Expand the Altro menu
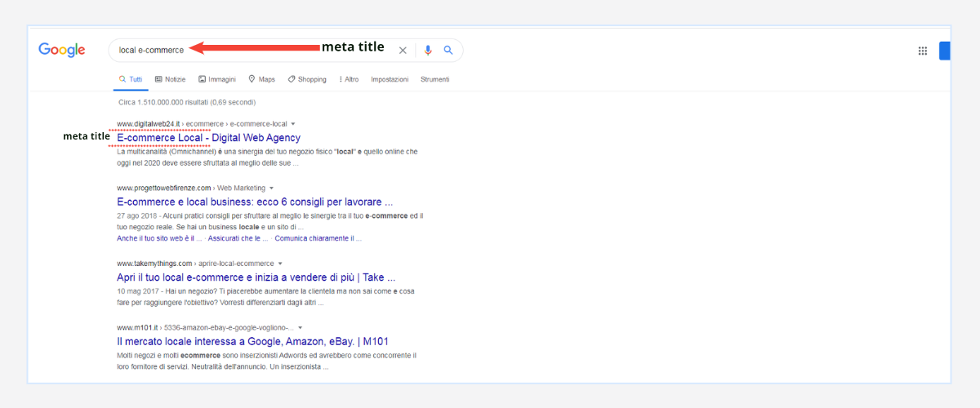This screenshot has height=408, width=980. pyautogui.click(x=348, y=79)
